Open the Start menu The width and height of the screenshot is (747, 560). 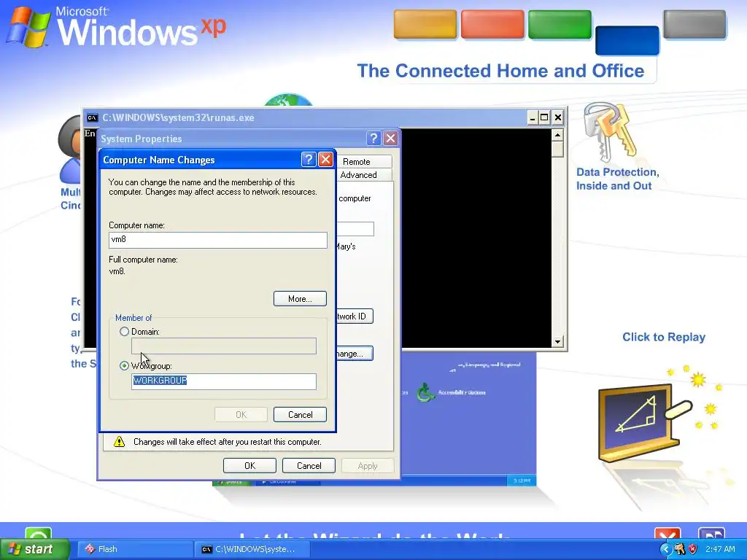point(34,549)
